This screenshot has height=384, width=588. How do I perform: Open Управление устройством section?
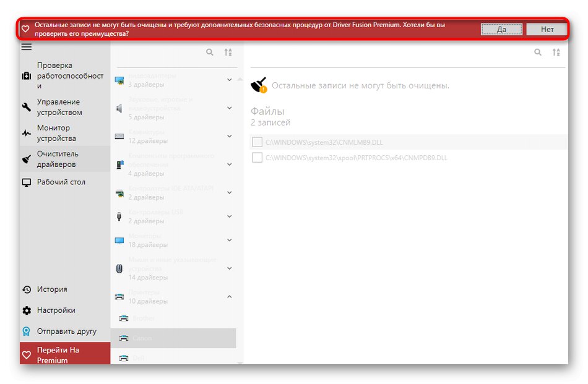click(65, 107)
